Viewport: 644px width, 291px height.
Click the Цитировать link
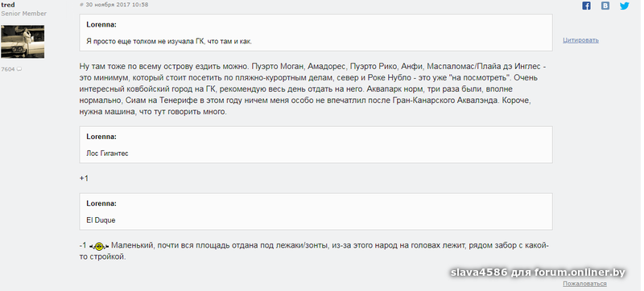(x=580, y=40)
